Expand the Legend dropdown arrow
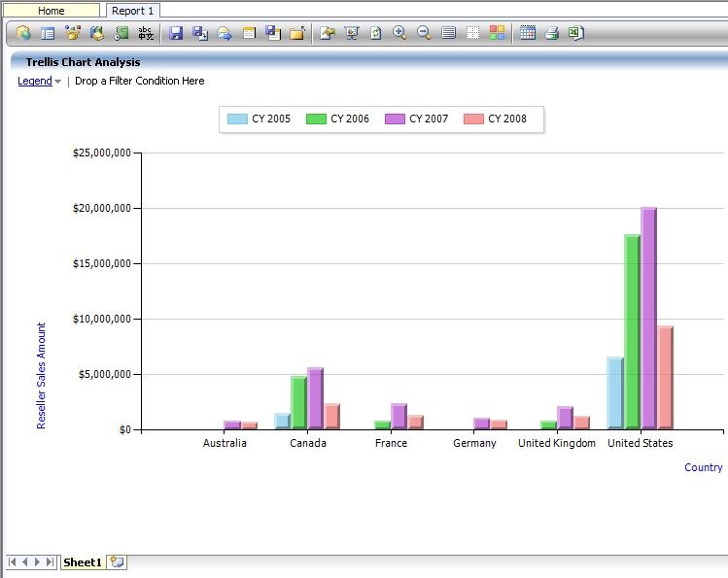This screenshot has height=578, width=728. tap(57, 82)
